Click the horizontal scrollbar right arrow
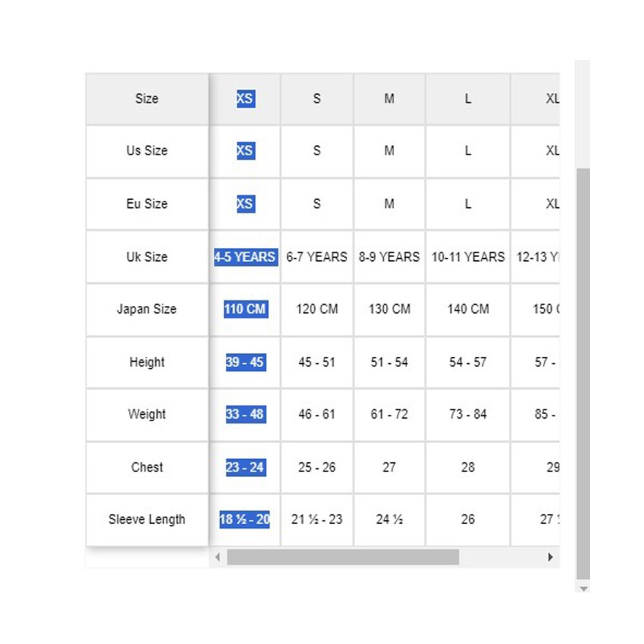The width and height of the screenshot is (644, 644). [x=551, y=557]
